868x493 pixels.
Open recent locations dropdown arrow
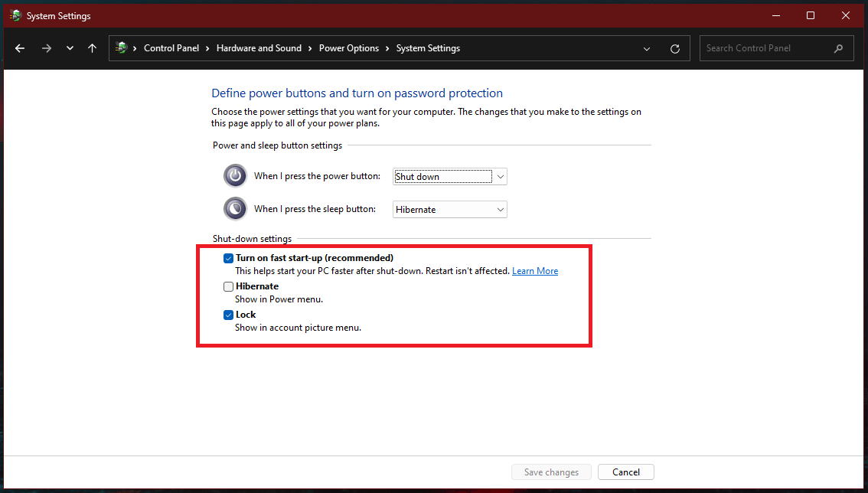70,48
